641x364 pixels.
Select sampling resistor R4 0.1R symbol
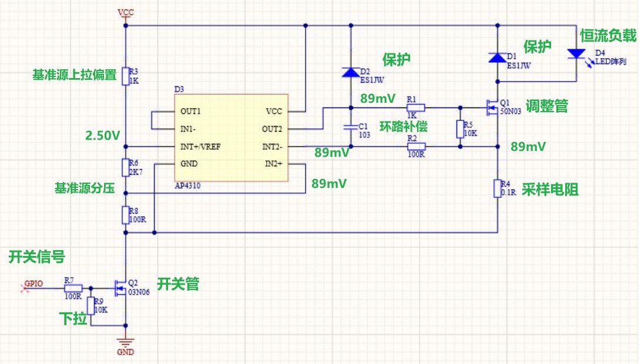point(498,188)
